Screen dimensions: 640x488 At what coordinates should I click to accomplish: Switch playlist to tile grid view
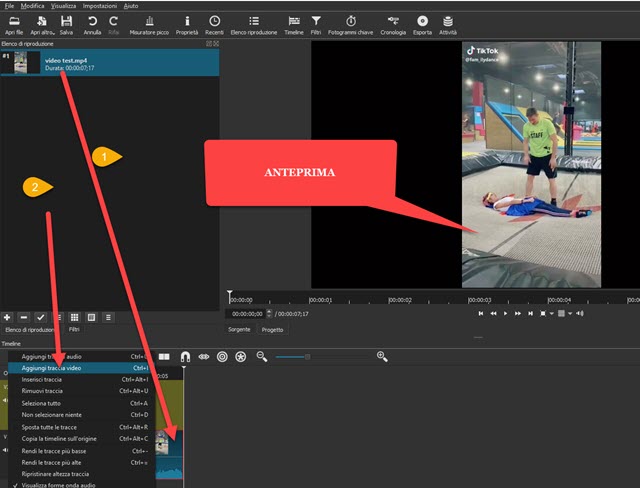pos(74,317)
